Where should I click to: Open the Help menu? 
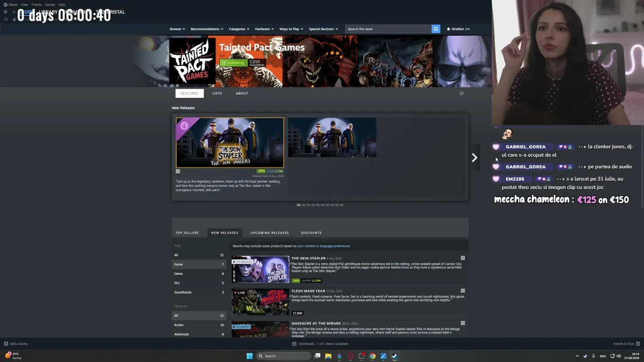click(61, 5)
